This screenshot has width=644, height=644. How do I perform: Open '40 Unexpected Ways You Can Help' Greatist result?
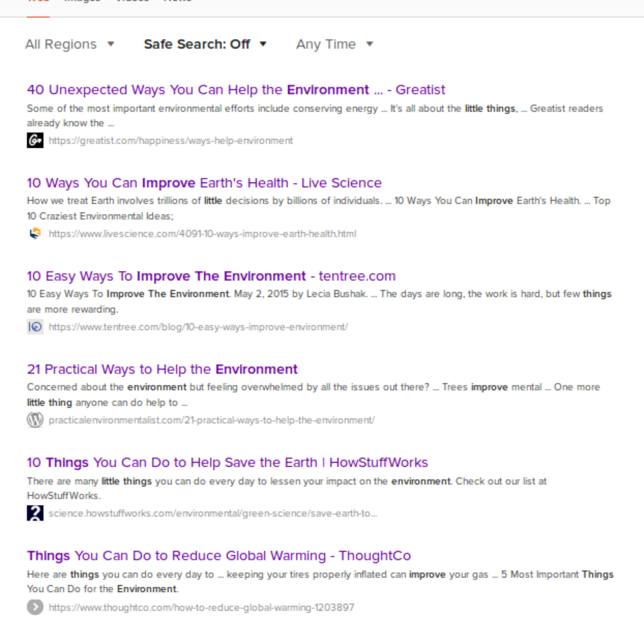click(236, 90)
